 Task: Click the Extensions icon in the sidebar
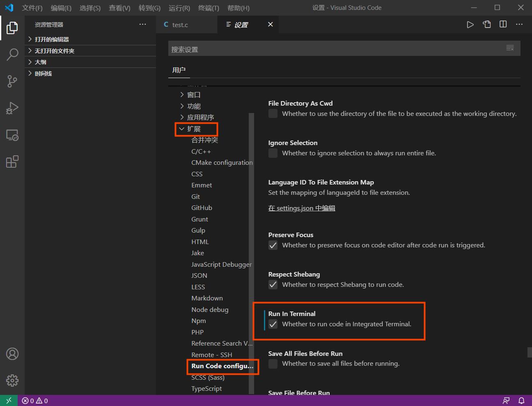point(12,161)
